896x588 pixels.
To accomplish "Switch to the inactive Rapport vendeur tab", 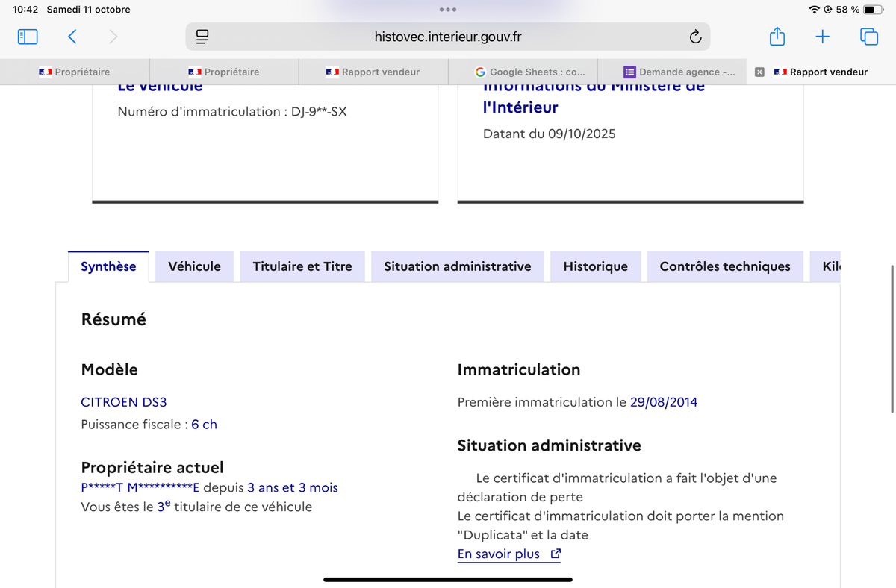I will (x=373, y=72).
